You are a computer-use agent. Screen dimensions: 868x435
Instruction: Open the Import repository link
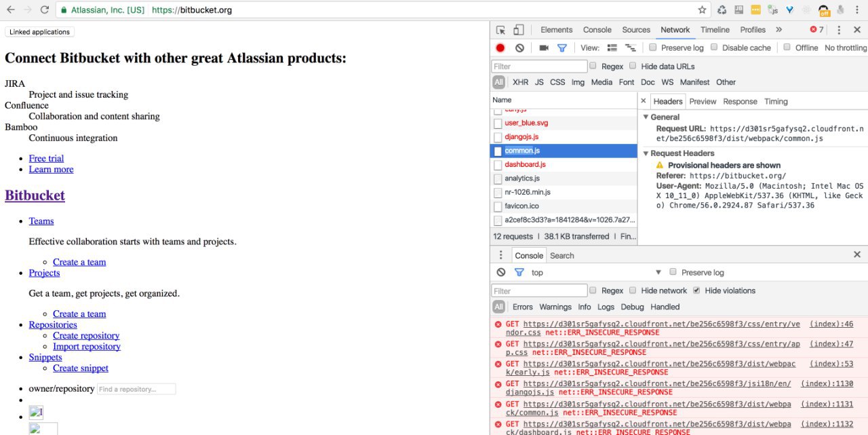click(87, 346)
